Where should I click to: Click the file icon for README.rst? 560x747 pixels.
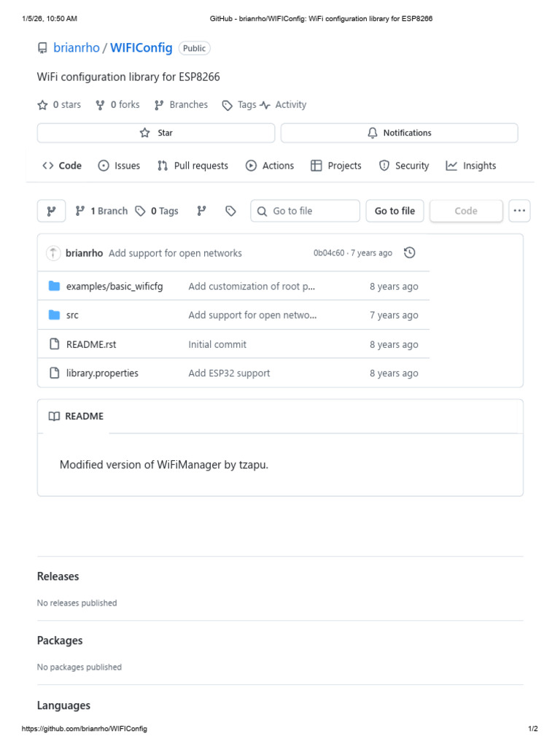tap(54, 344)
